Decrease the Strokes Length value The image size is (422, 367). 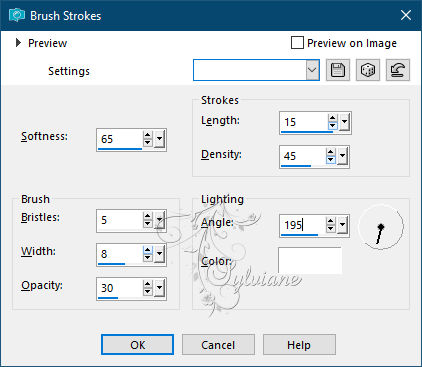[332, 126]
